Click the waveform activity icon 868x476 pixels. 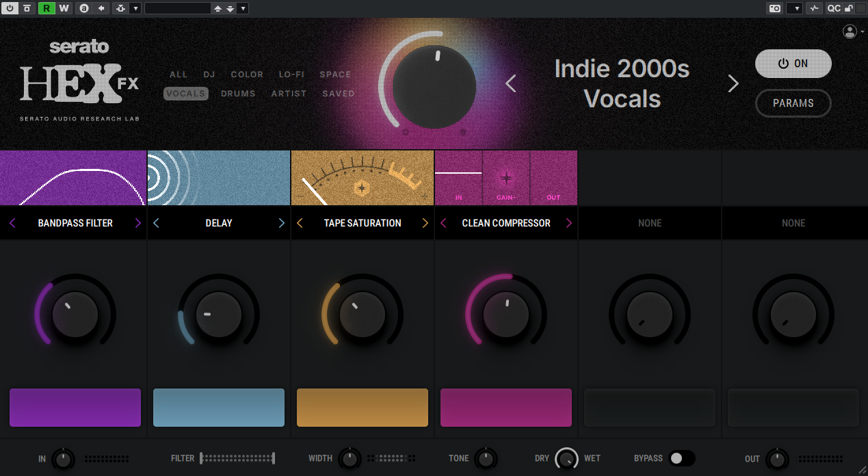tap(814, 8)
